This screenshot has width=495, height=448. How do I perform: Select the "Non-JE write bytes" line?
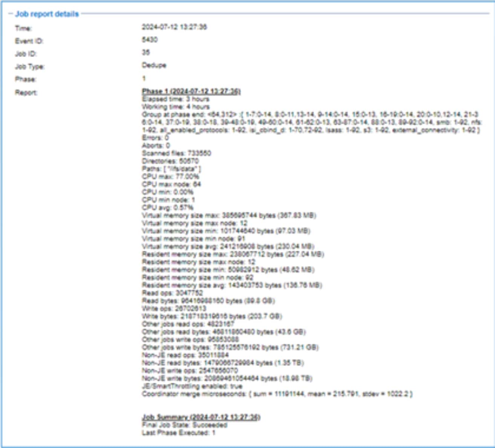coord(227,378)
